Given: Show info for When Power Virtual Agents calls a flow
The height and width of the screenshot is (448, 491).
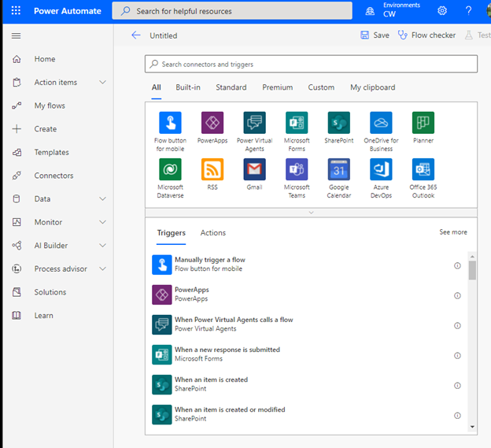Looking at the screenshot, I should point(457,325).
